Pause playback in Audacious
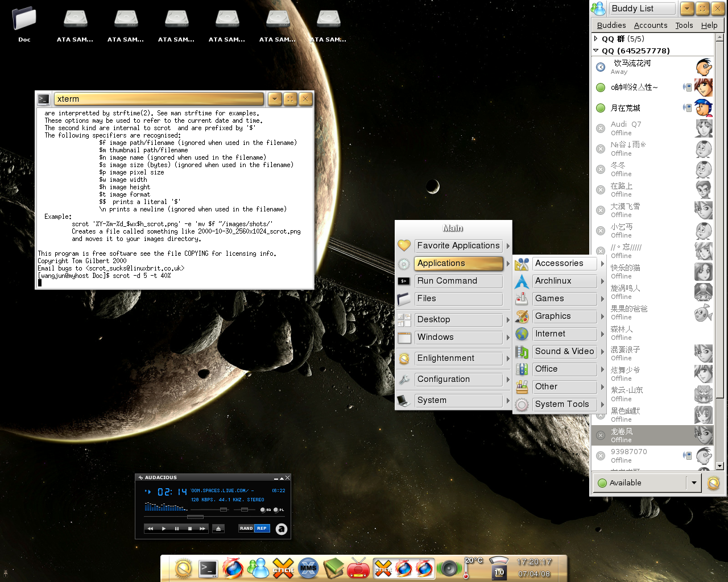The width and height of the screenshot is (728, 582). click(x=176, y=529)
